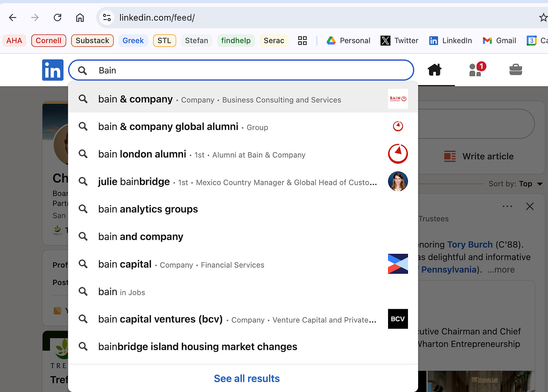Open the Tory Burch link
The height and width of the screenshot is (392, 548).
tap(470, 244)
